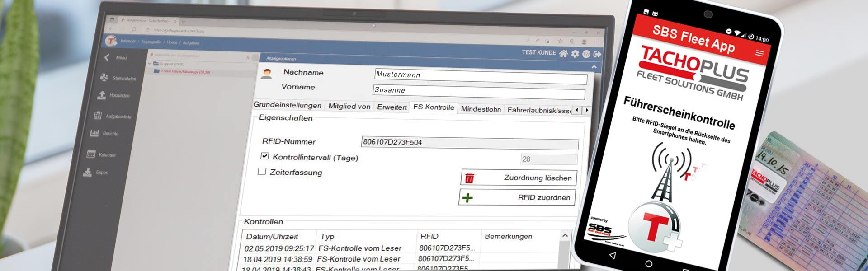Click the home icon beside TEST KUNDE
The height and width of the screenshot is (271, 868).
[563, 54]
